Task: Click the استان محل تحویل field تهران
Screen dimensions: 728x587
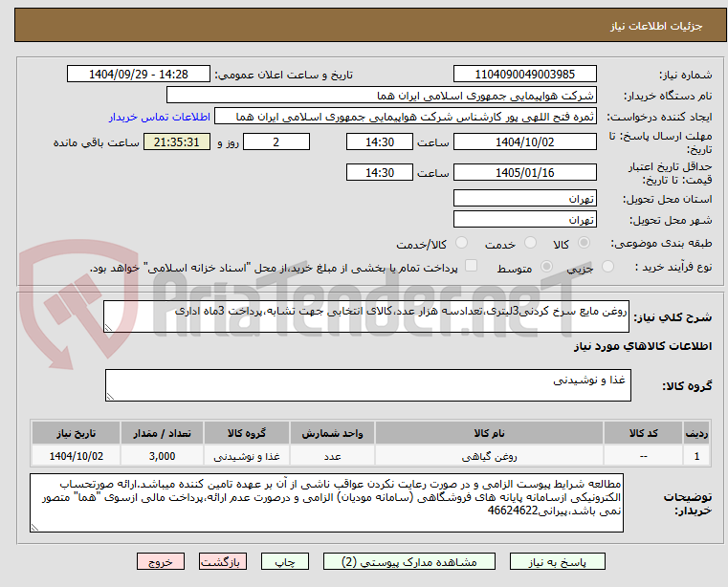Action: [x=524, y=199]
